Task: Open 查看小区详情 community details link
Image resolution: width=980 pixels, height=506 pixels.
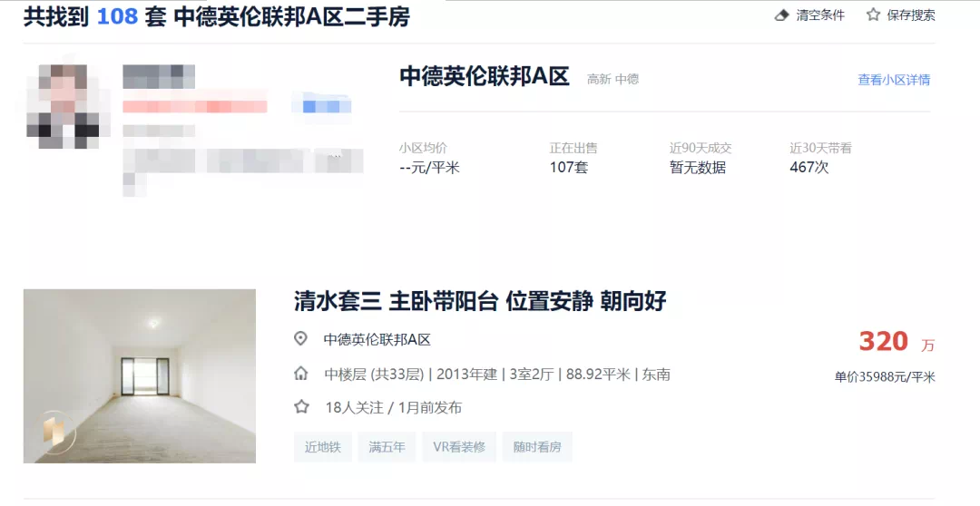Action: [x=894, y=79]
